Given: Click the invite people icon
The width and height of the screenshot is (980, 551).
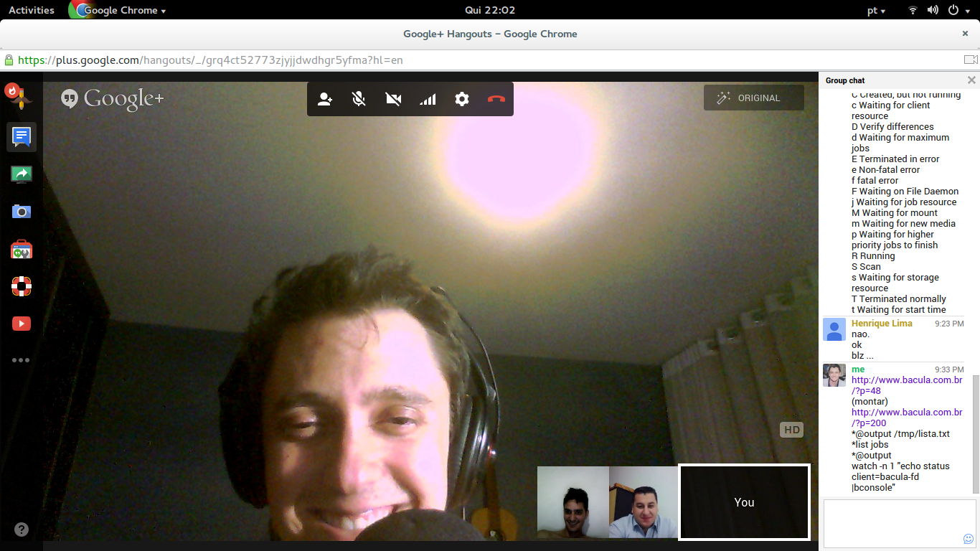Looking at the screenshot, I should (x=325, y=99).
